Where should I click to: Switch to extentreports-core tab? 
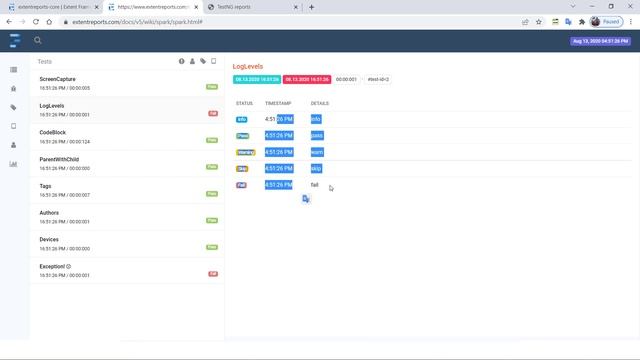click(53, 7)
